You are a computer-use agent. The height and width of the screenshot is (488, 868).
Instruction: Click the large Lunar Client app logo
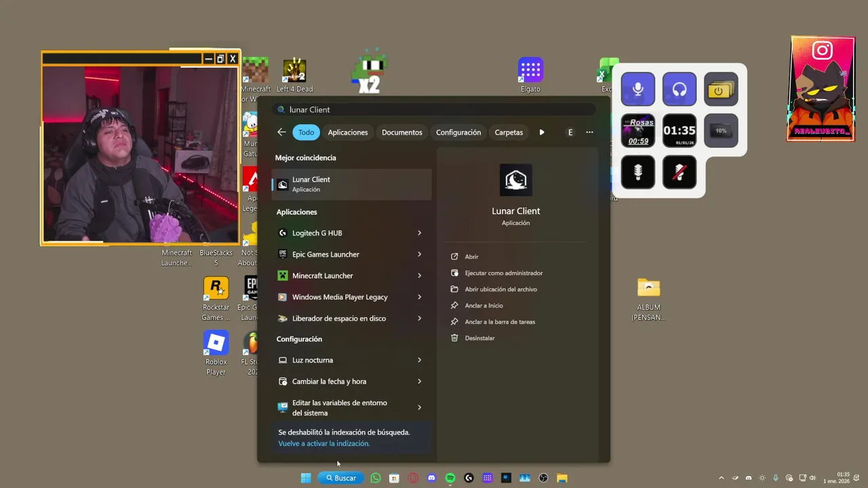pos(516,180)
